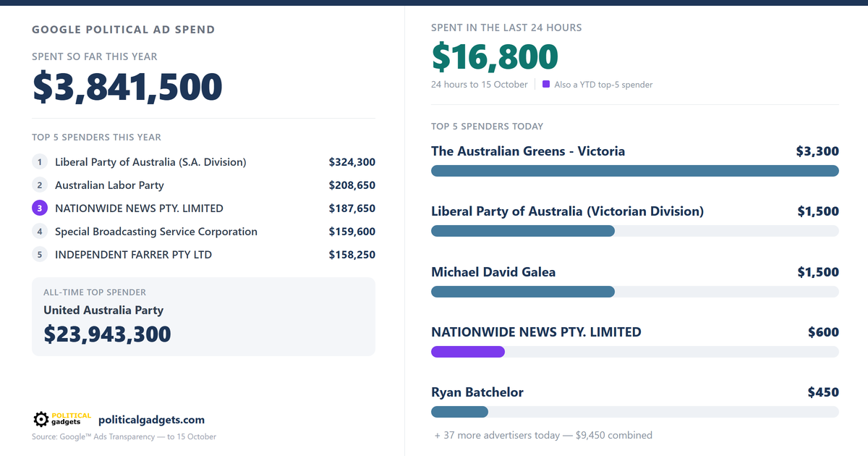Click the $1,500 amount beside Liberal Party Victorian Division

[818, 211]
